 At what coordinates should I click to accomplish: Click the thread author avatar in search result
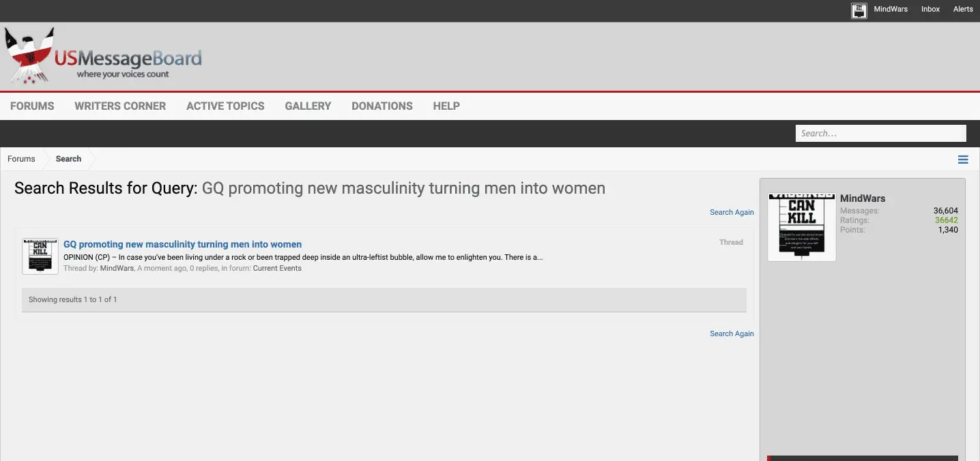click(x=40, y=256)
